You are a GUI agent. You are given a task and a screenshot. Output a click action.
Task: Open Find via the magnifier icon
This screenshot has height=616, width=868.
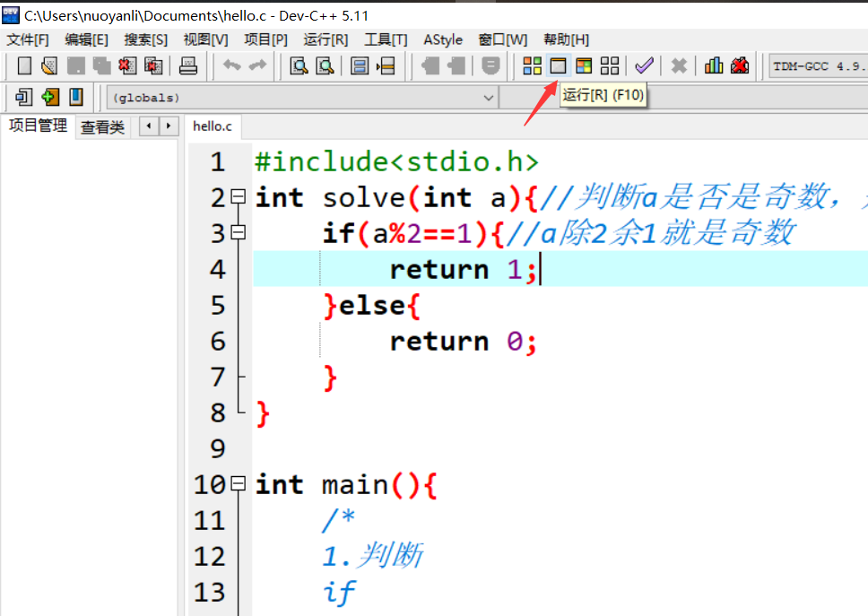[299, 65]
